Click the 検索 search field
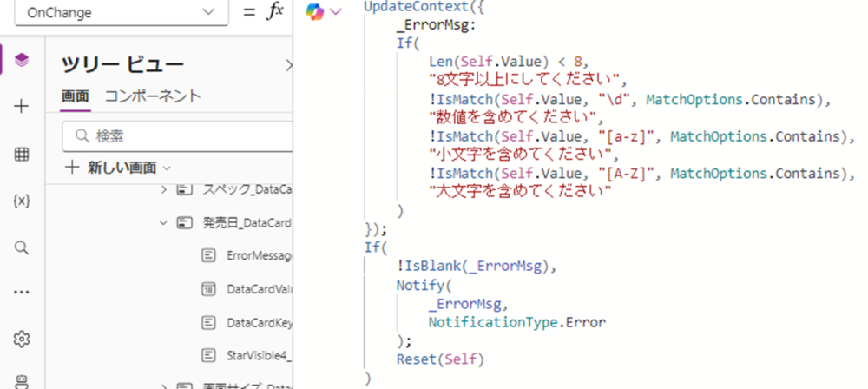Image resolution: width=868 pixels, height=389 pixels. pyautogui.click(x=177, y=136)
